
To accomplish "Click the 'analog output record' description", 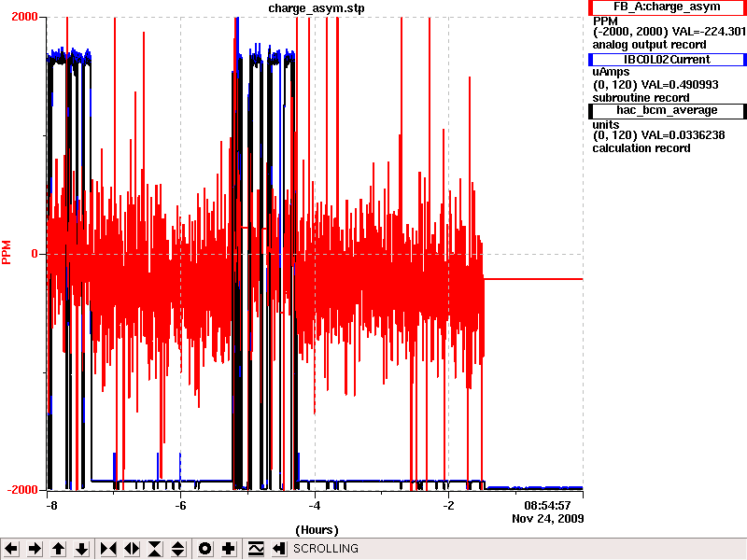I will pyautogui.click(x=649, y=45).
